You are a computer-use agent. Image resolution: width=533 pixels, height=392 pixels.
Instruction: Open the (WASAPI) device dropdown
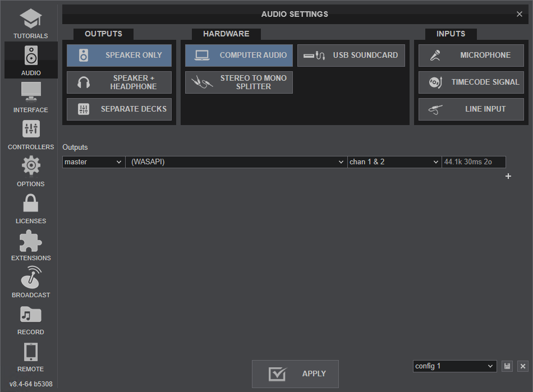pyautogui.click(x=236, y=162)
